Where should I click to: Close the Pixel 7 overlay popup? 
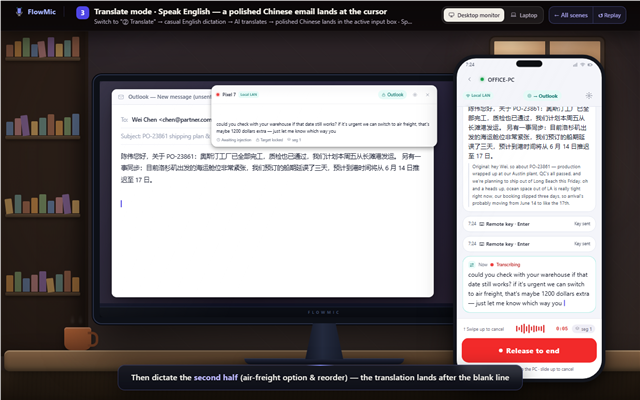click(x=427, y=95)
